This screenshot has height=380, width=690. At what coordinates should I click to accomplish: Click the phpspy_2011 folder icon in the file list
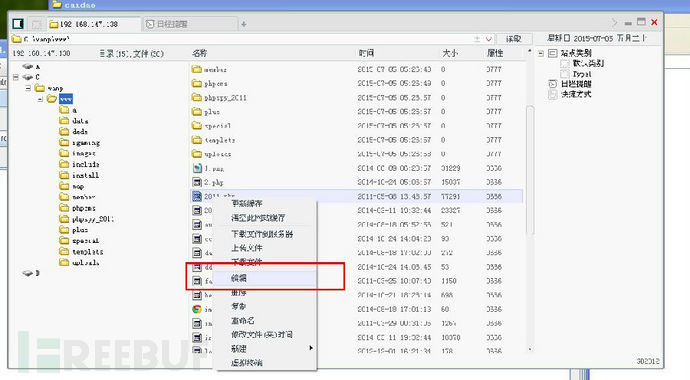tap(197, 98)
